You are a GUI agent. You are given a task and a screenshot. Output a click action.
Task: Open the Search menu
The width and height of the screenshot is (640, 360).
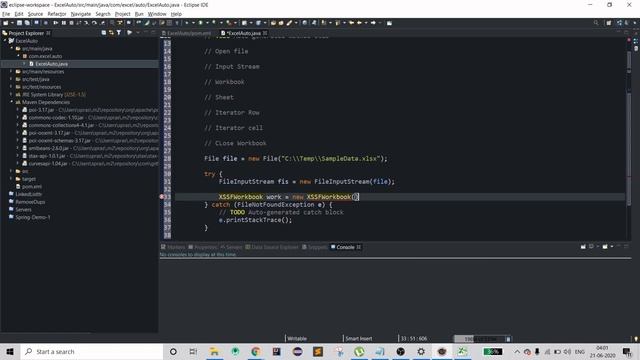[x=103, y=14]
